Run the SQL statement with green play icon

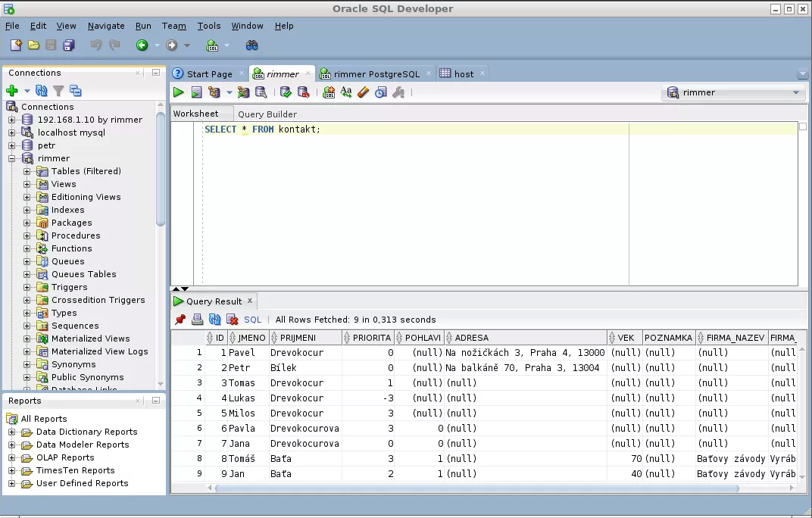coord(179,92)
